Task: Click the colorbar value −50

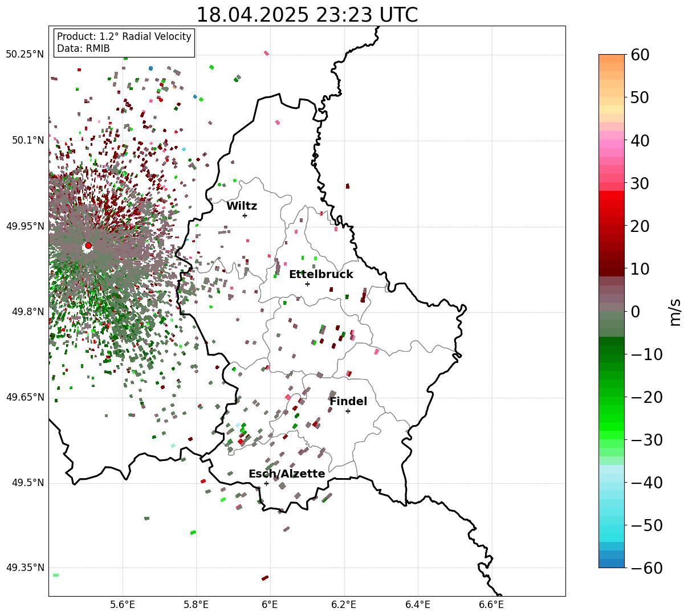Action: click(x=646, y=525)
